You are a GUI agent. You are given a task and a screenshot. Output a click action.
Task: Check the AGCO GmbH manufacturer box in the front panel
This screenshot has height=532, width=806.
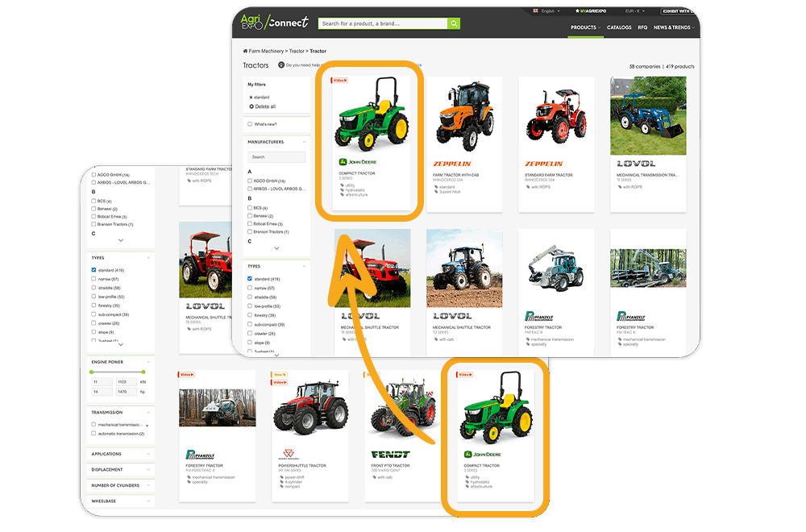click(250, 181)
